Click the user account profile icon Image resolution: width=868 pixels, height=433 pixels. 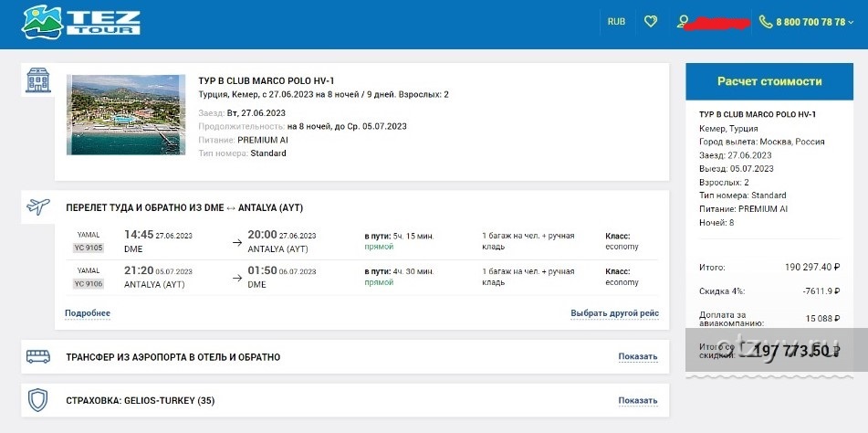pyautogui.click(x=683, y=21)
